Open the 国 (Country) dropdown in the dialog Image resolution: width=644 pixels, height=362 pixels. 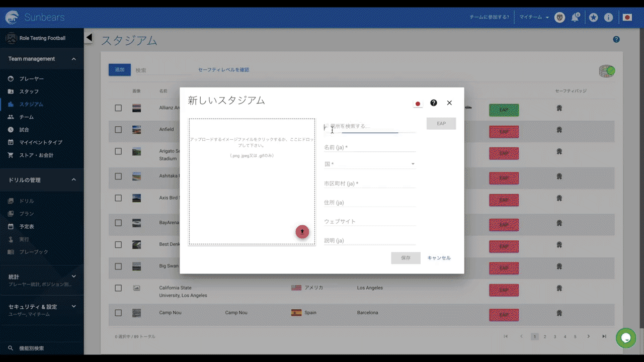(x=412, y=164)
